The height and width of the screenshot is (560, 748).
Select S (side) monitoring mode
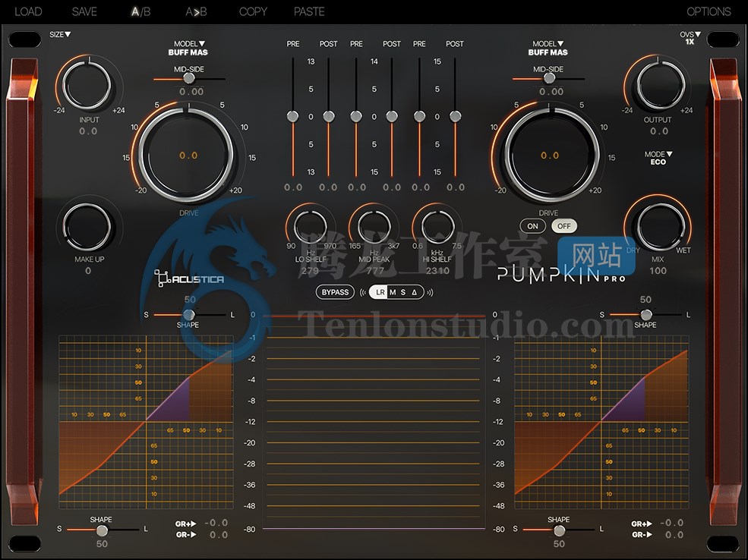click(x=403, y=292)
